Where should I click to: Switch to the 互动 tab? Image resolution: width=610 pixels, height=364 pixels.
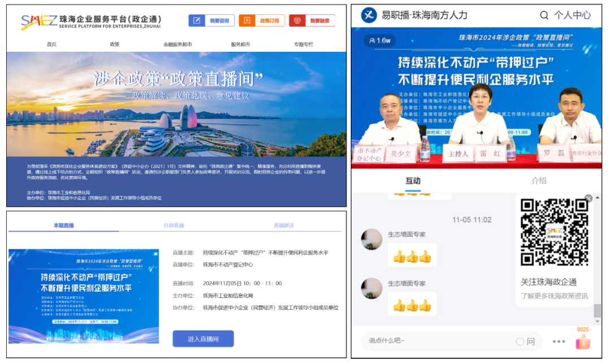click(x=413, y=181)
